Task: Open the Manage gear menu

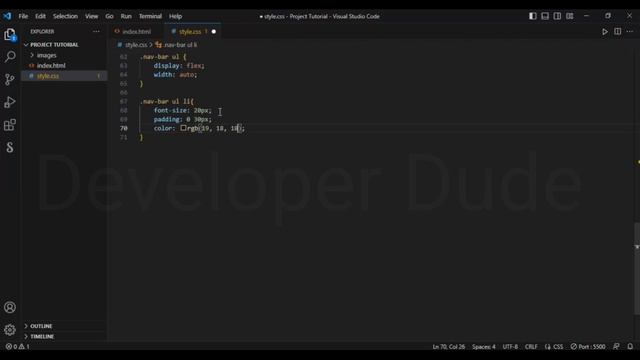Action: pyautogui.click(x=10, y=329)
